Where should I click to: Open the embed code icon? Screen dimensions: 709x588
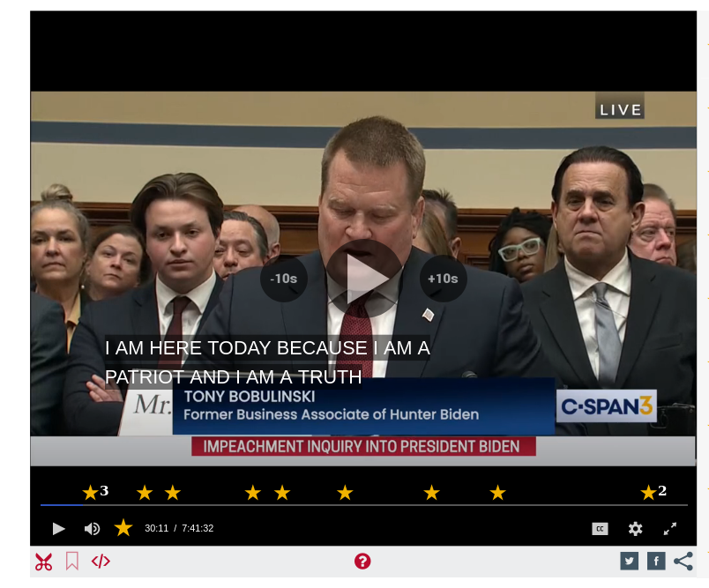pyautogui.click(x=101, y=561)
